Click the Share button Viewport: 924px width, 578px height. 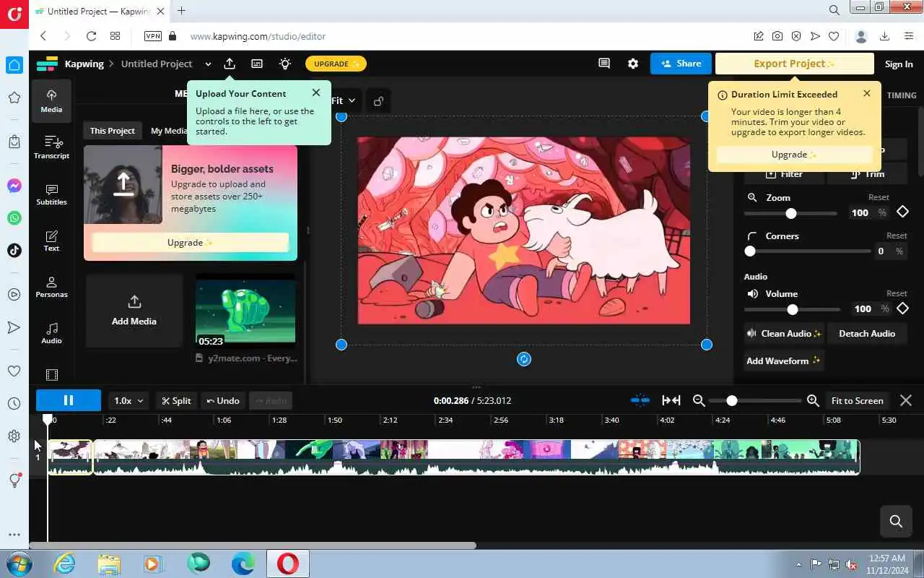[681, 64]
